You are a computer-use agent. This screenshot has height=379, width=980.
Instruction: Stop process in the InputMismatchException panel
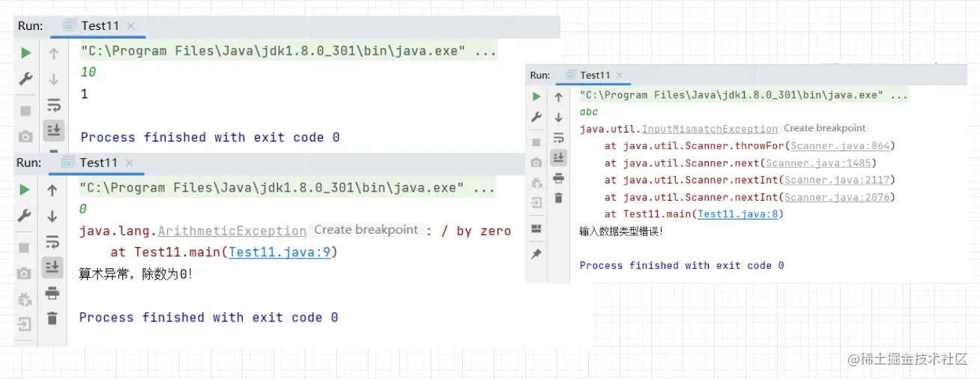[536, 142]
